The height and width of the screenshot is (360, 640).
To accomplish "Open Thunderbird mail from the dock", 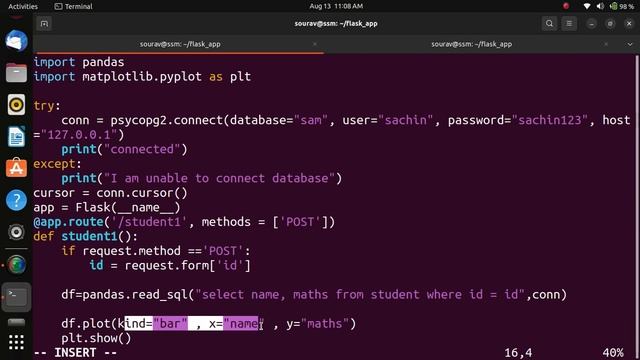I will pyautogui.click(x=16, y=41).
